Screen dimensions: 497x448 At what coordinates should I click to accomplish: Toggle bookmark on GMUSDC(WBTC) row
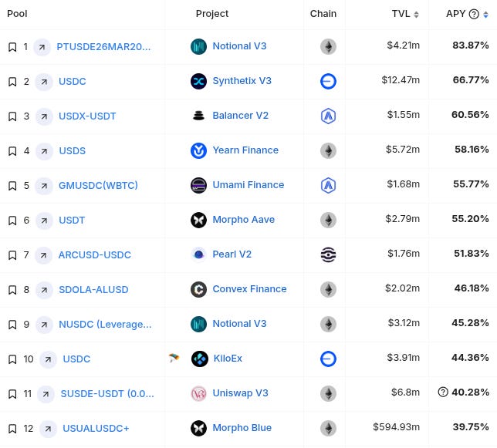point(12,186)
